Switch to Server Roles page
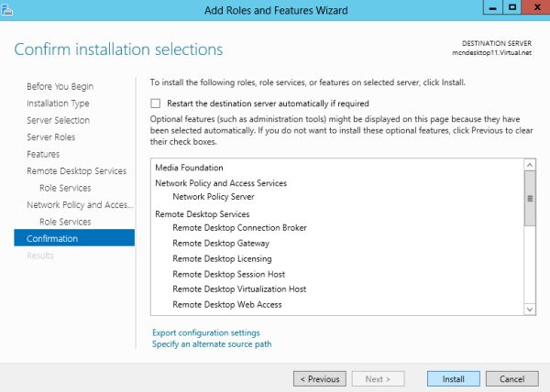Screen dimensions: 550x392 click(x=50, y=137)
